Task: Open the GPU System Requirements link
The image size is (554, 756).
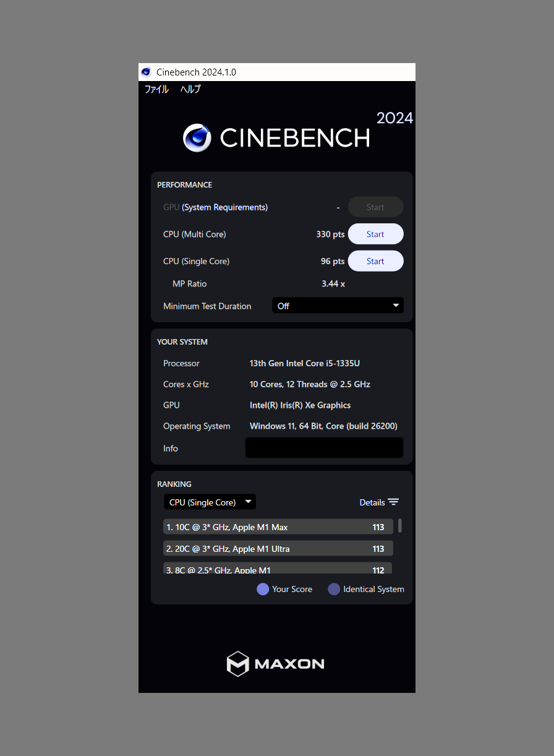Action: point(225,207)
